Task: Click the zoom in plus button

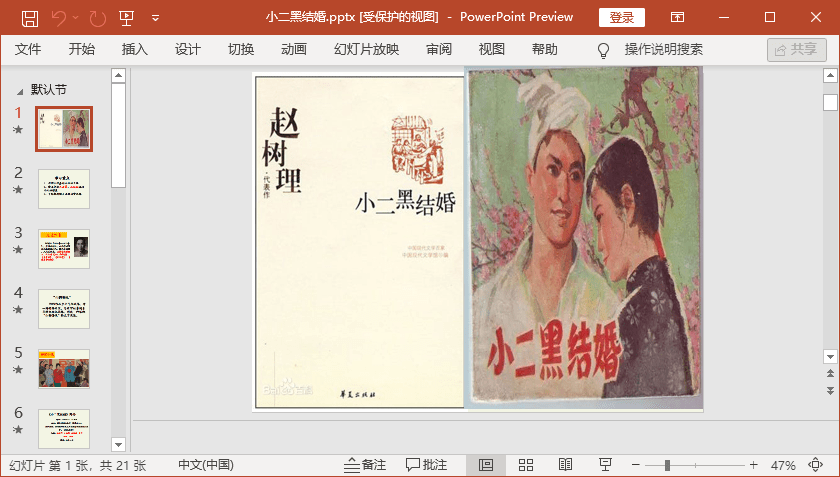Action: pyautogui.click(x=754, y=465)
